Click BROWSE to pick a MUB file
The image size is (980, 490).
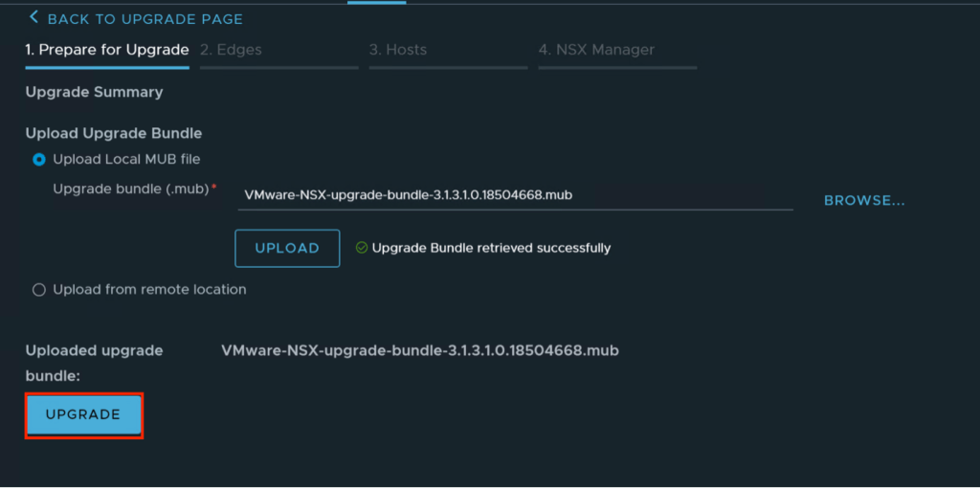click(x=864, y=201)
